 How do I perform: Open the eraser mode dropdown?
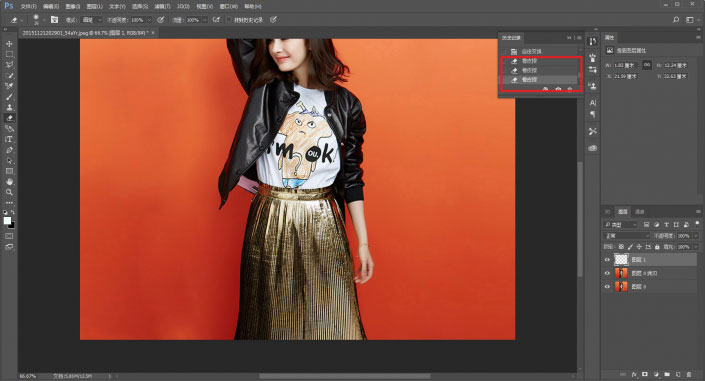tap(92, 20)
